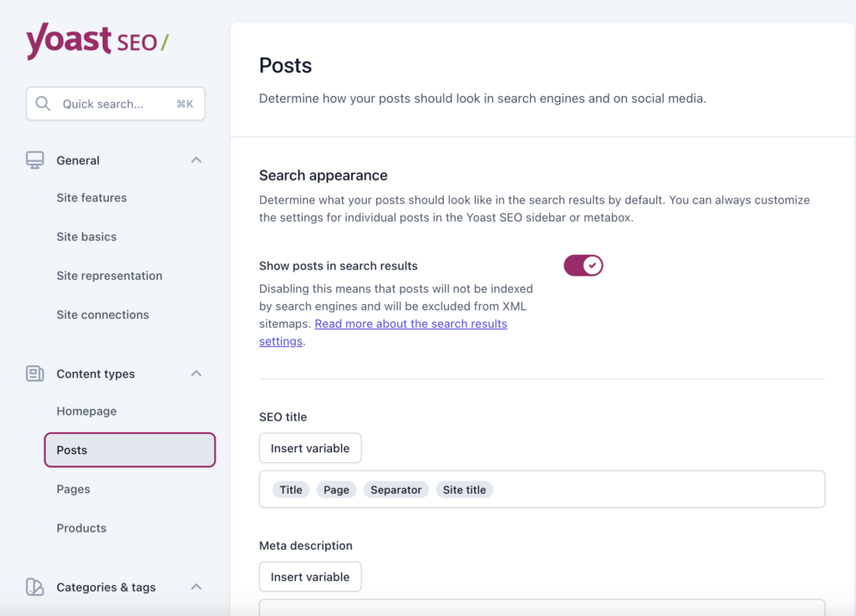Screen dimensions: 856x616
Task: Open Read more about search results settings link
Action: click(410, 323)
